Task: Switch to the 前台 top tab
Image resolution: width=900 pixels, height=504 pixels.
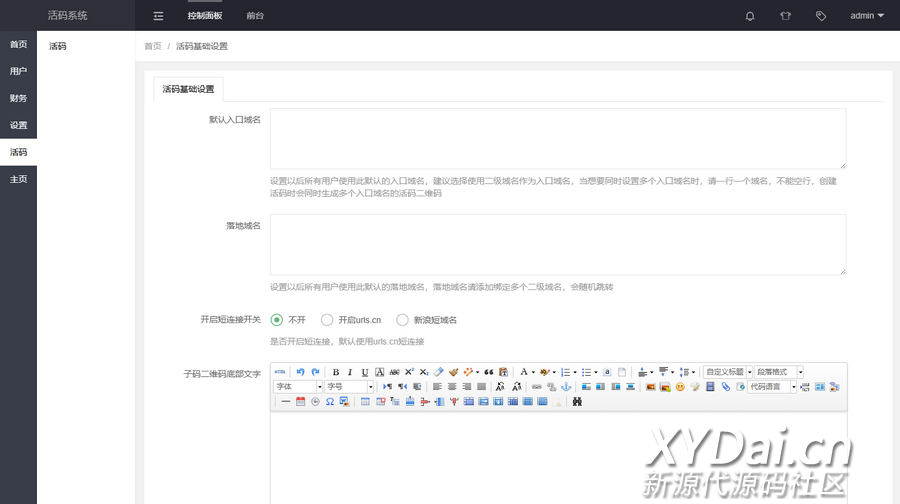Action: (x=255, y=16)
